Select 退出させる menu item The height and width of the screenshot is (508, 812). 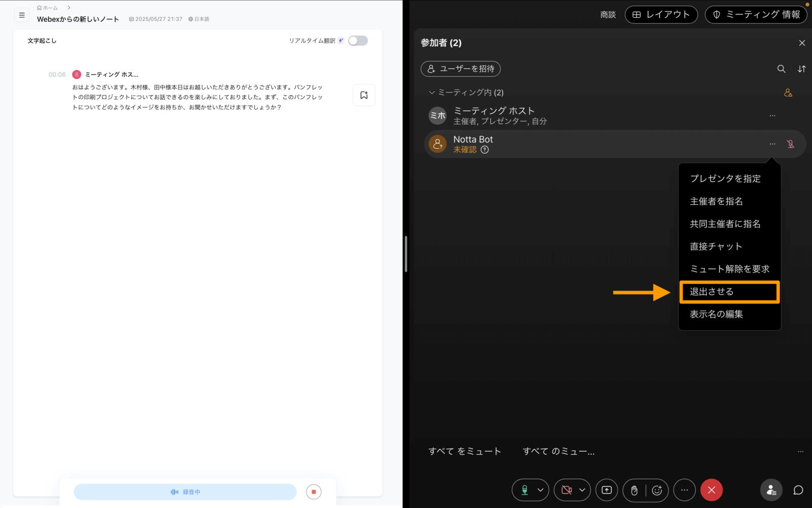729,292
